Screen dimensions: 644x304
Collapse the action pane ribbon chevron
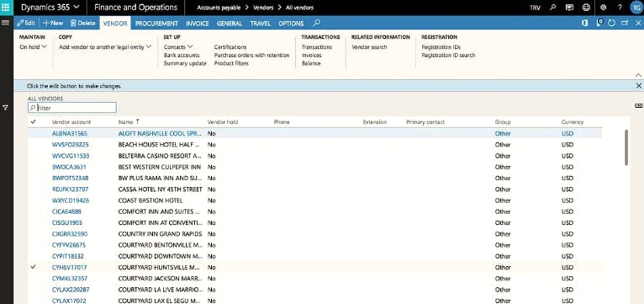[x=638, y=75]
